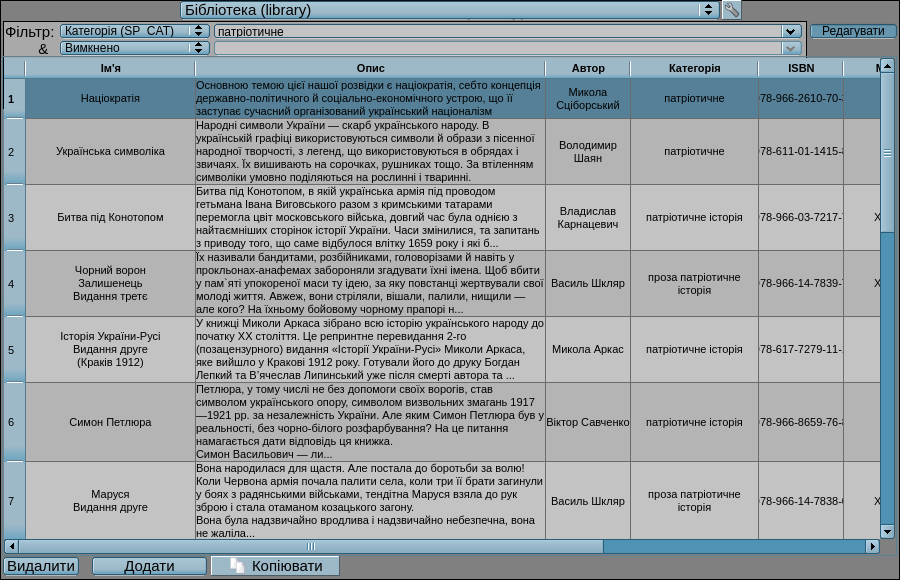Select row header number 7

(x=14, y=501)
